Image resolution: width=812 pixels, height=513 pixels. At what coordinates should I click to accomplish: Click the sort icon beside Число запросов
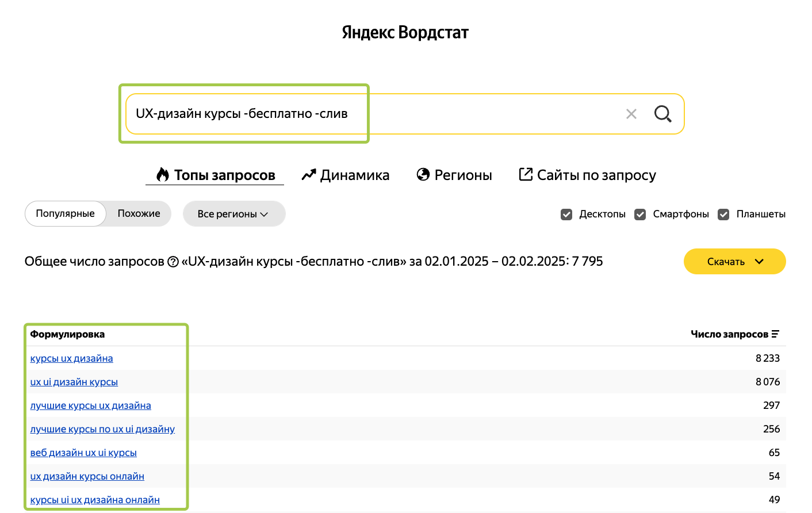pyautogui.click(x=775, y=334)
